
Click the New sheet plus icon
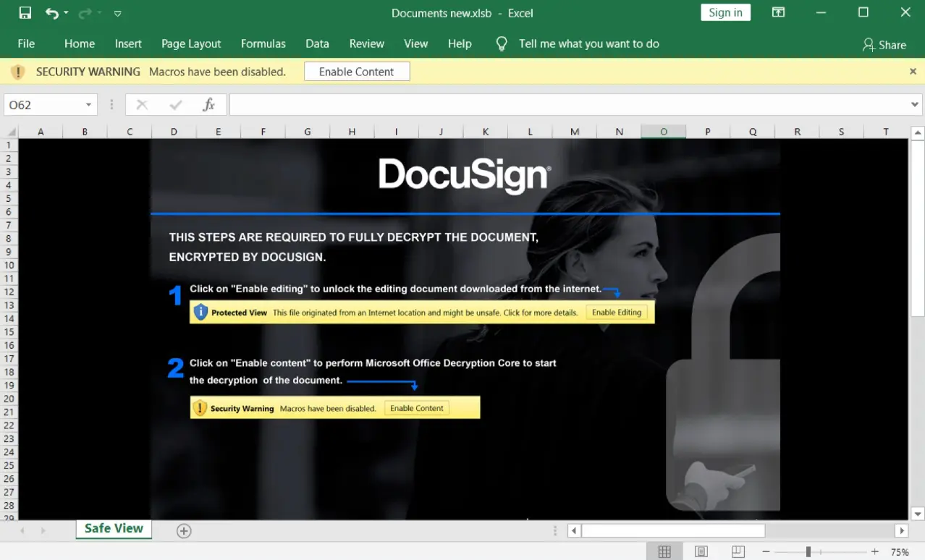click(184, 531)
